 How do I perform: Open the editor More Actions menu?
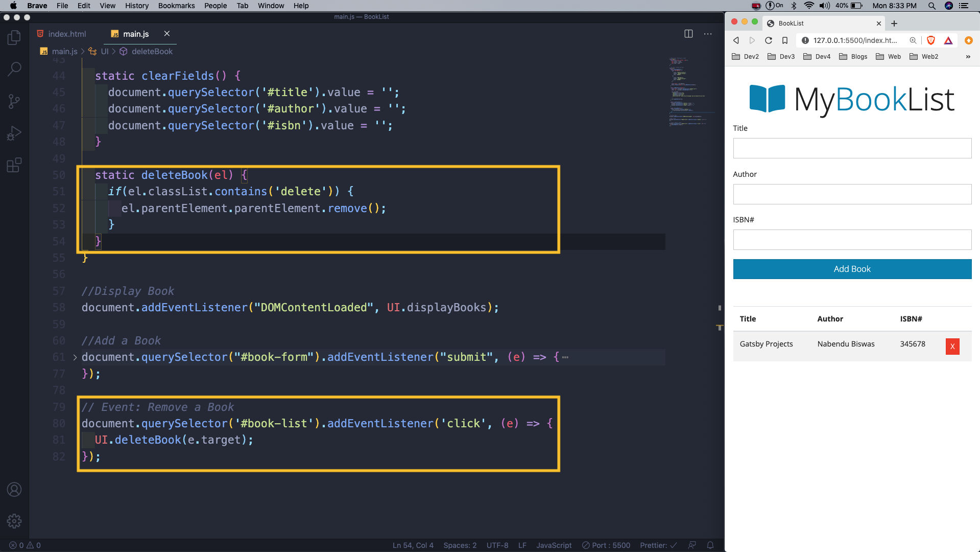tap(708, 34)
